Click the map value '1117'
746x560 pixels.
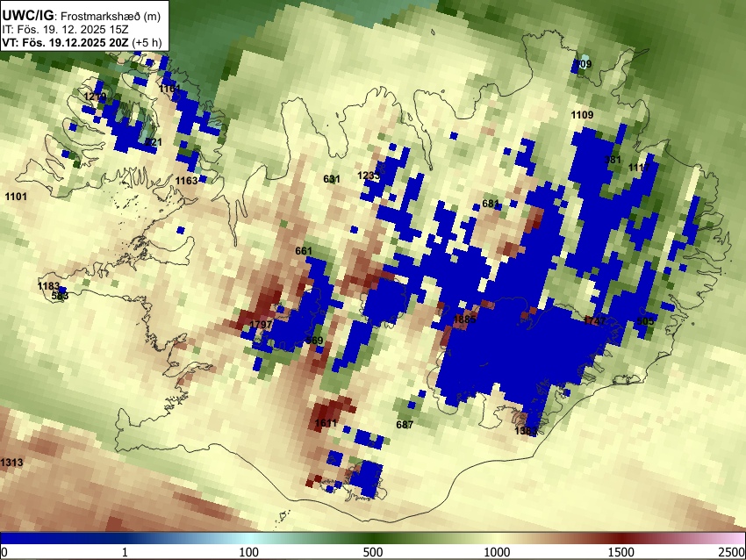click(x=639, y=168)
